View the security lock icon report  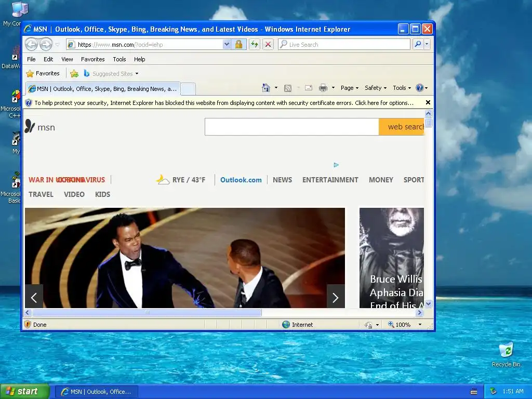[x=238, y=45]
